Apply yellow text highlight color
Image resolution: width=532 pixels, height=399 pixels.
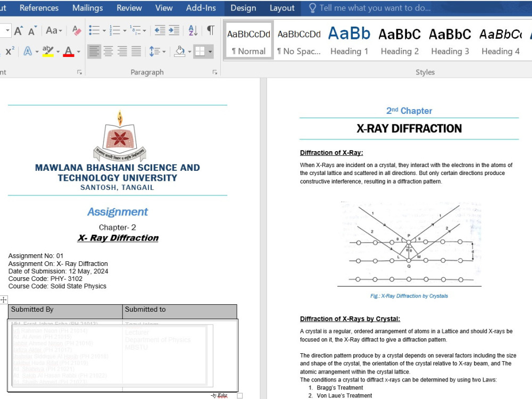pyautogui.click(x=48, y=51)
